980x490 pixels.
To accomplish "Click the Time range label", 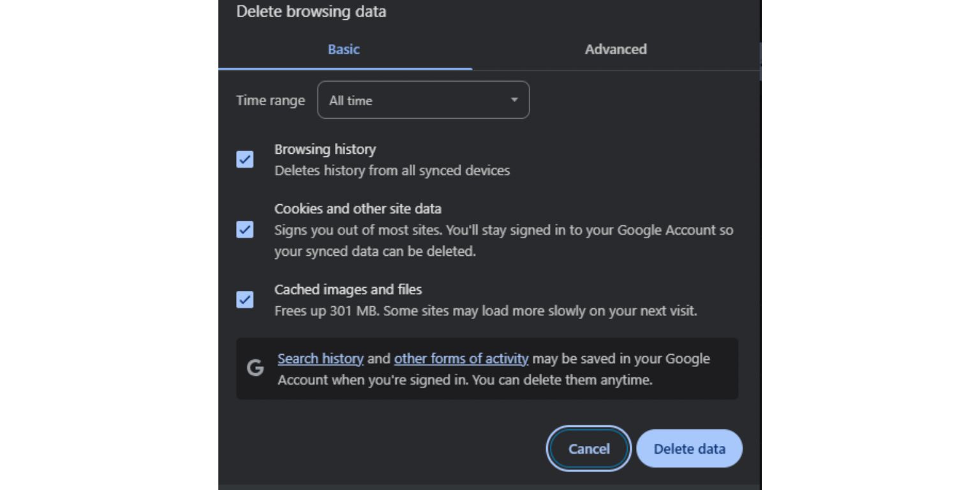I will click(271, 100).
